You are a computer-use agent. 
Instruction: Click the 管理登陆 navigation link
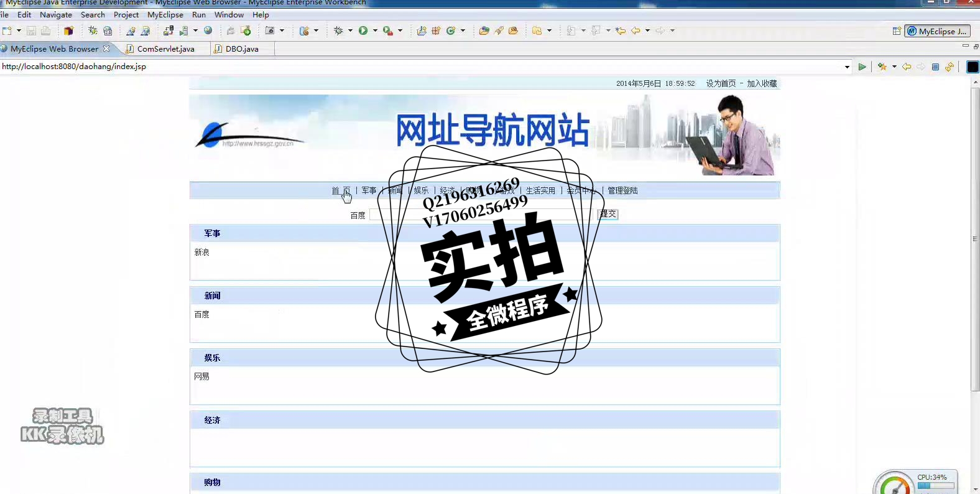(x=622, y=190)
